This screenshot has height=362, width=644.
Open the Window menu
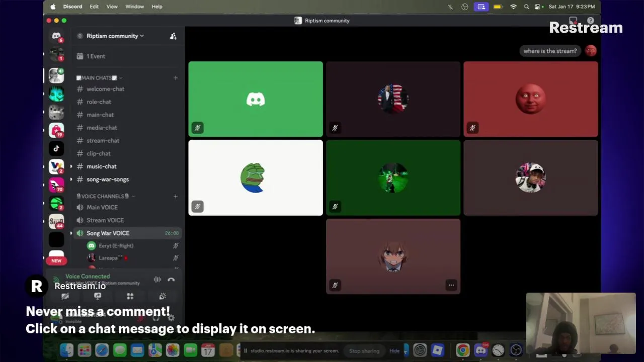pos(134,7)
